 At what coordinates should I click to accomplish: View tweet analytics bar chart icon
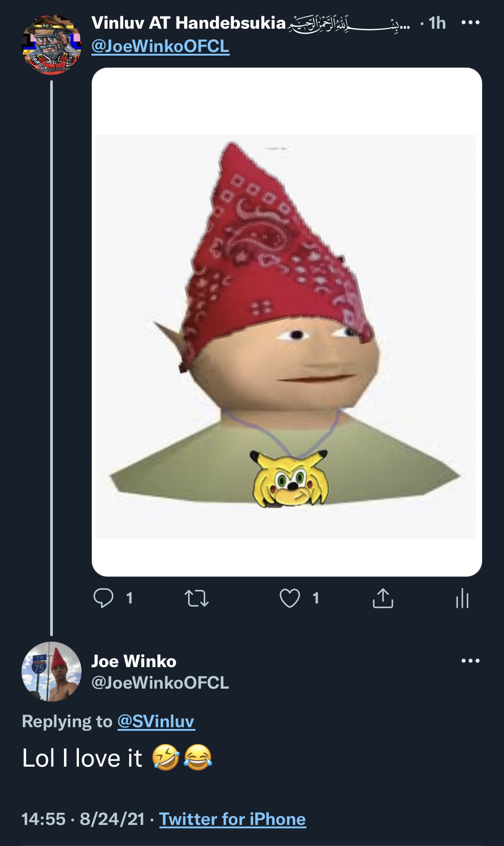click(462, 598)
